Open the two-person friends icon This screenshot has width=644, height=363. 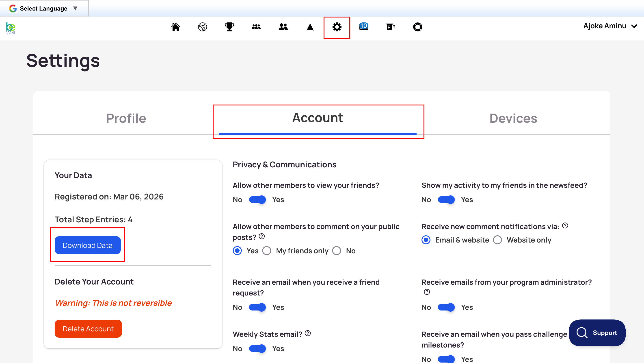283,27
